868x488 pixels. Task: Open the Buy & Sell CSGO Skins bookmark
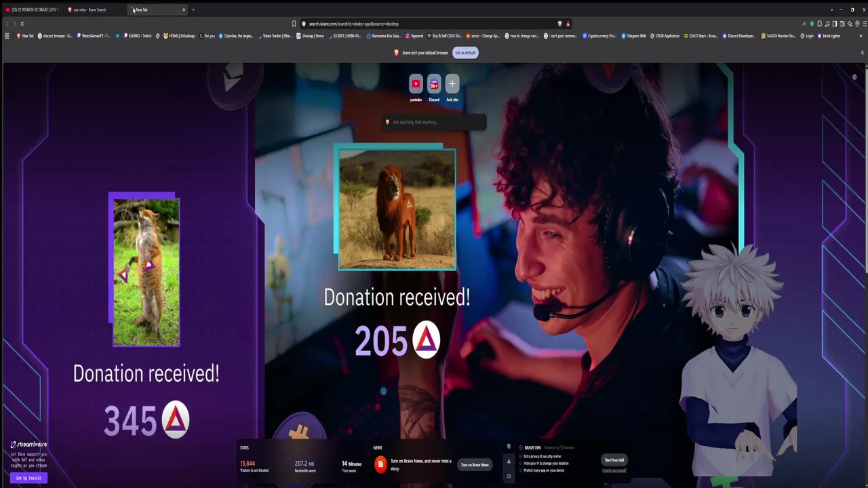[444, 36]
